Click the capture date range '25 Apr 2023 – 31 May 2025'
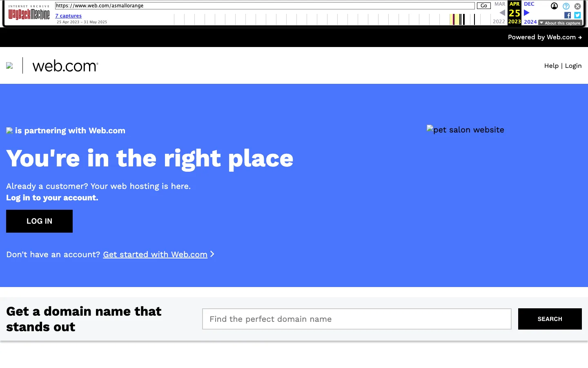Viewport: 588px width, 368px height. (82, 22)
